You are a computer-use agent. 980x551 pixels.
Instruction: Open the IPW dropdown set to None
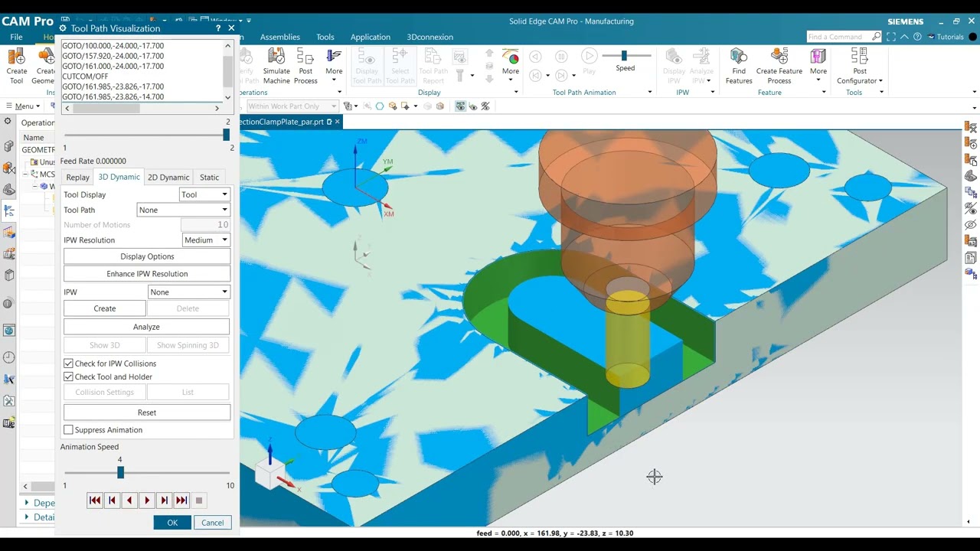click(189, 292)
